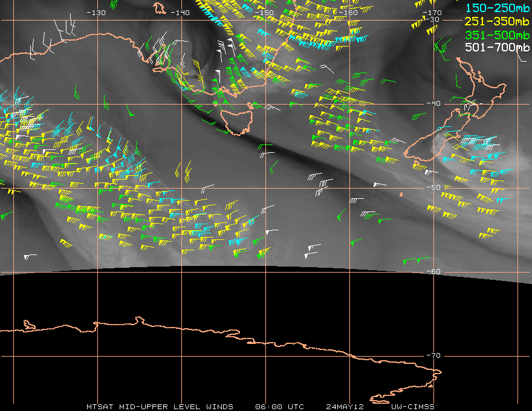Click the -70 latitude label
The image size is (532, 411).
click(x=433, y=355)
